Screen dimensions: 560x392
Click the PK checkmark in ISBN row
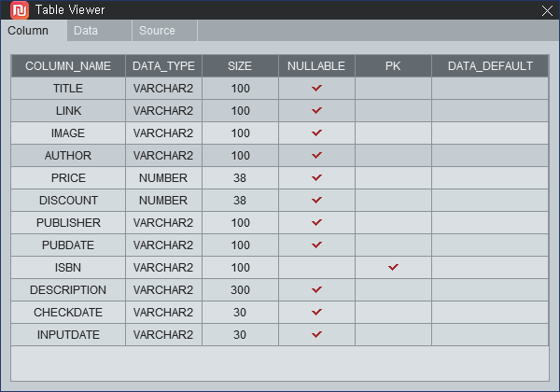(393, 267)
